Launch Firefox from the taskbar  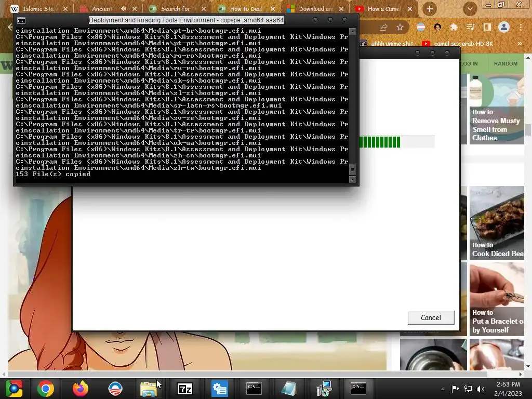pos(81,389)
